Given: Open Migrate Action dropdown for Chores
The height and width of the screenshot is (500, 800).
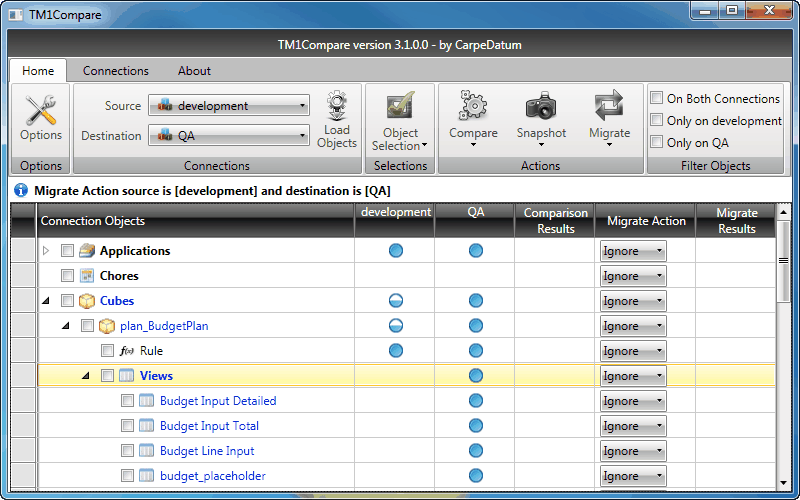Looking at the screenshot, I should [x=633, y=276].
